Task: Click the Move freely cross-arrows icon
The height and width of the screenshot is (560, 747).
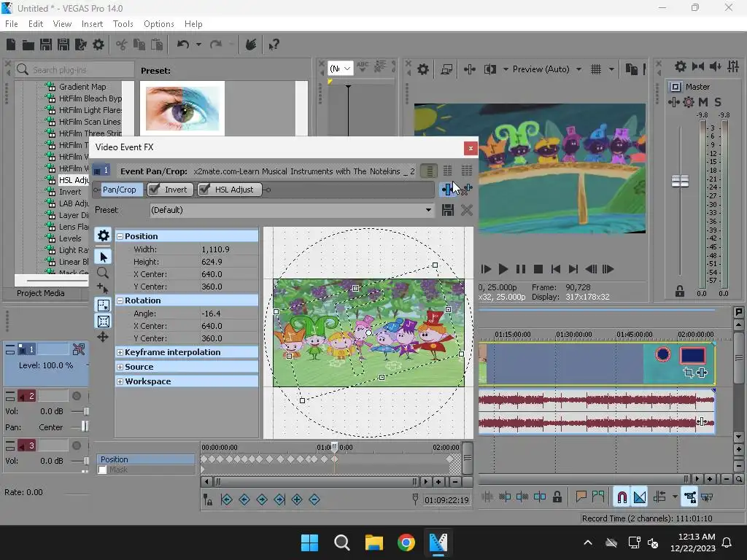Action: pos(102,337)
